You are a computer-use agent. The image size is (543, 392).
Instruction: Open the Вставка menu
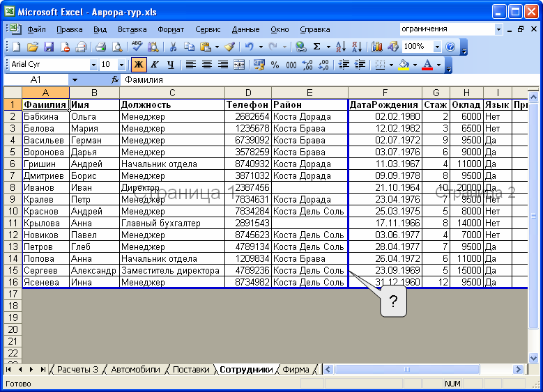pos(132,29)
